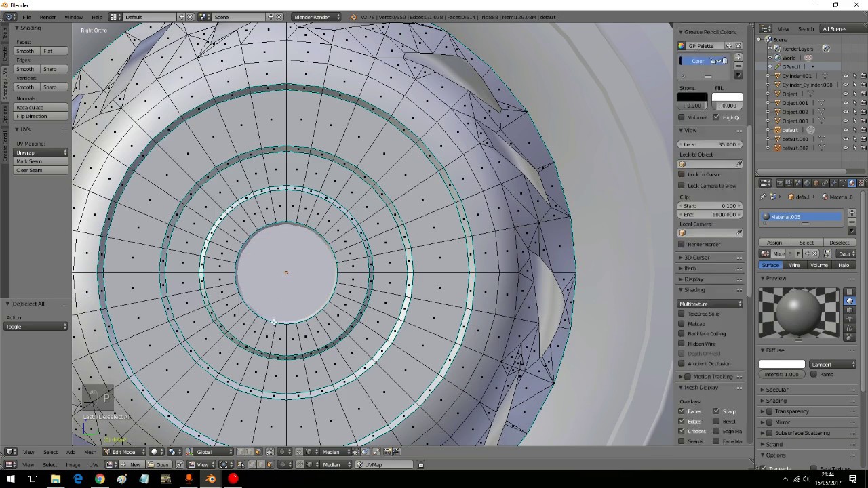The height and width of the screenshot is (488, 868).
Task: Open the Constraints properties tab
Action: 825,183
